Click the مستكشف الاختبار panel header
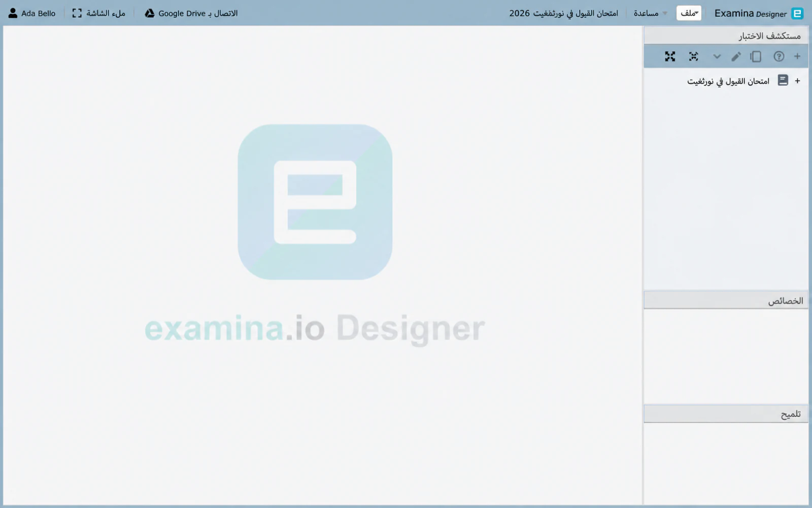 click(726, 36)
